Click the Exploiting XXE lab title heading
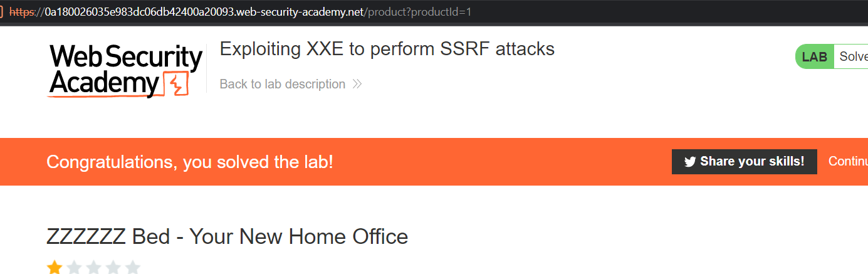Viewport: 868px width, 274px height. pos(387,49)
